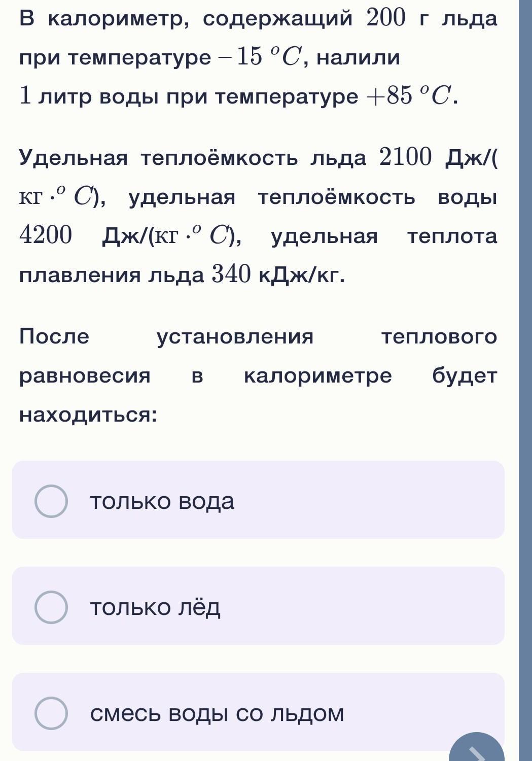
Task: Click the "только вода" answer label text
Action: [162, 501]
